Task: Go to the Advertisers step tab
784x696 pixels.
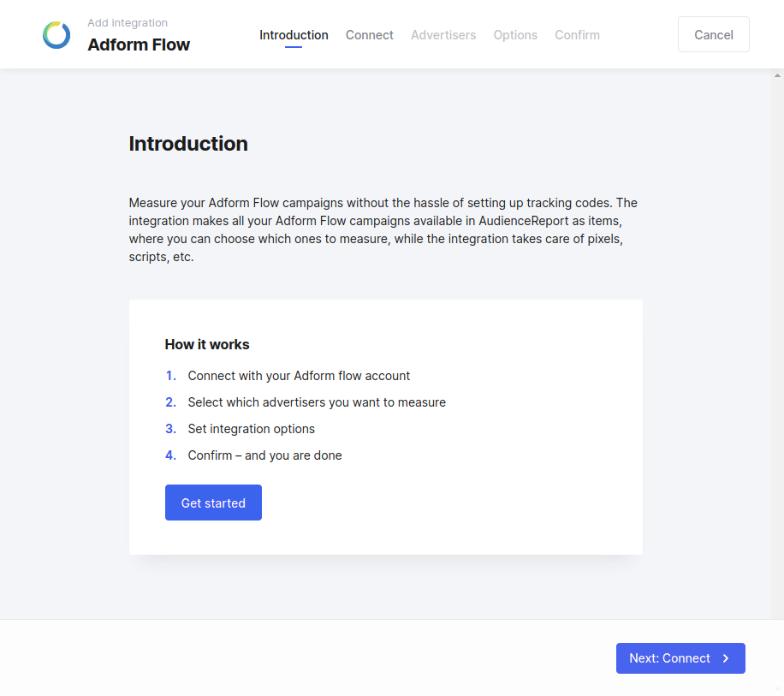Action: [443, 35]
